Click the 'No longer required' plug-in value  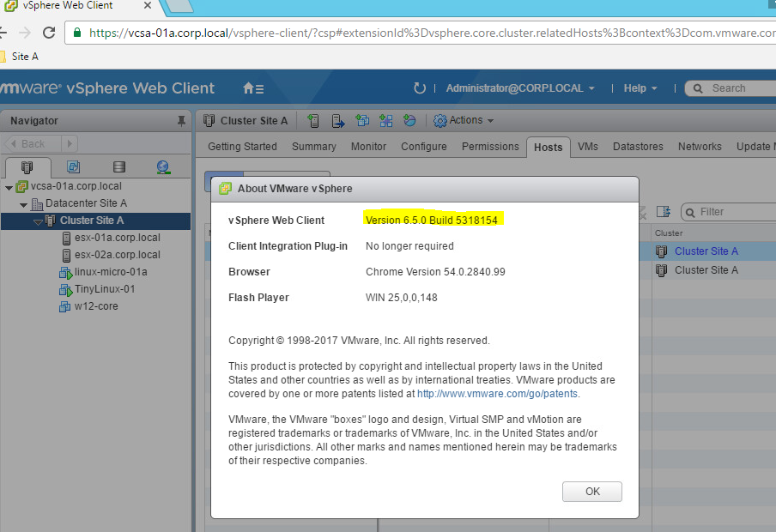coord(409,246)
